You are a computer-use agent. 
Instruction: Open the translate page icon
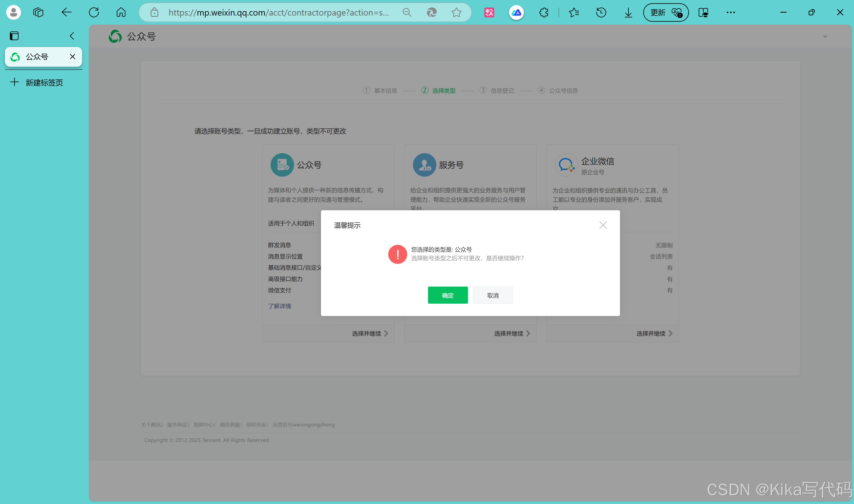pyautogui.click(x=489, y=13)
